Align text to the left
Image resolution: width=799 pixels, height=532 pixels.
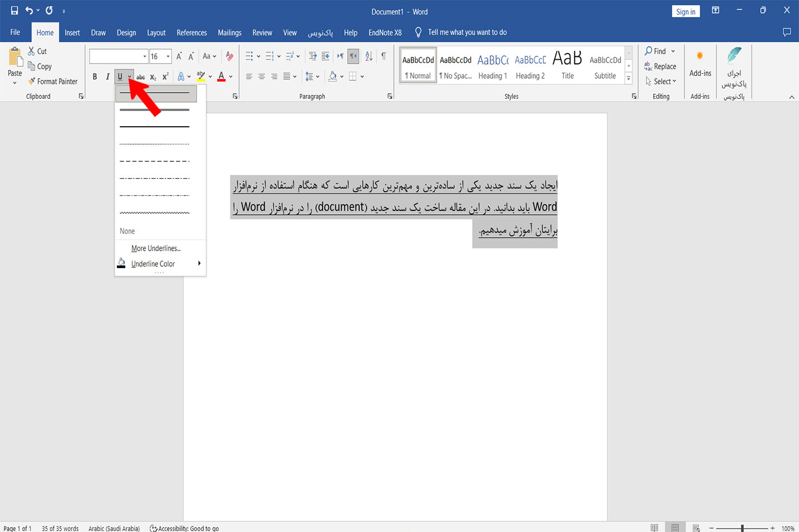point(249,76)
